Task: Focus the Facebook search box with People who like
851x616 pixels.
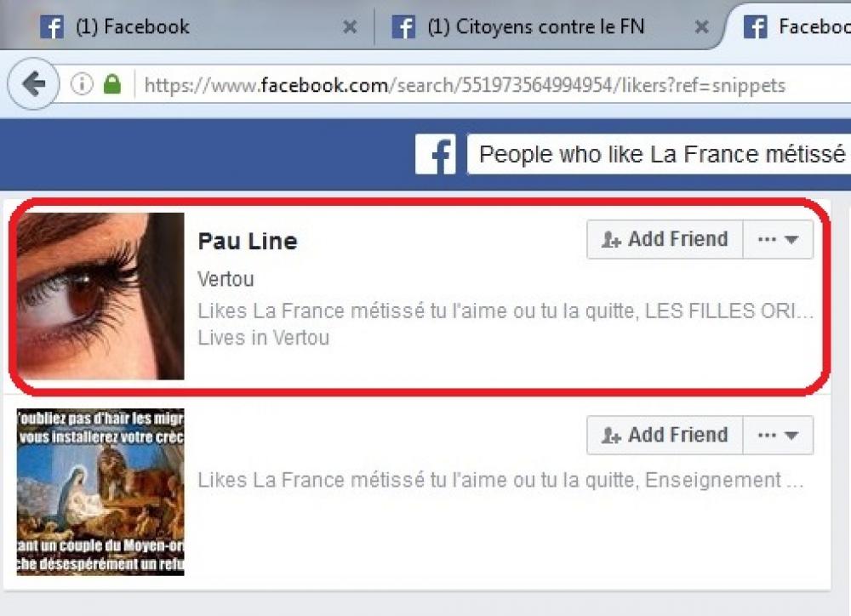Action: click(659, 155)
